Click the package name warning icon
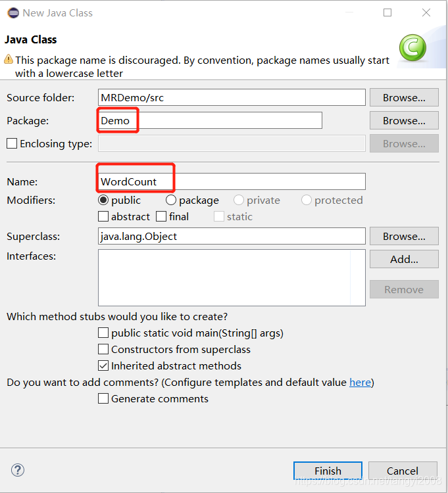The width and height of the screenshot is (448, 493). tap(9, 59)
